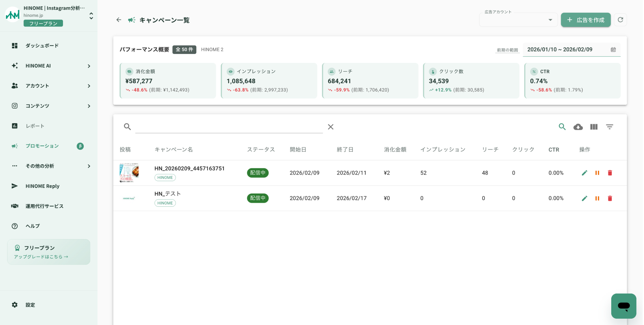Delete the HN_テスト campaign
This screenshot has height=325, width=644.
(x=610, y=198)
